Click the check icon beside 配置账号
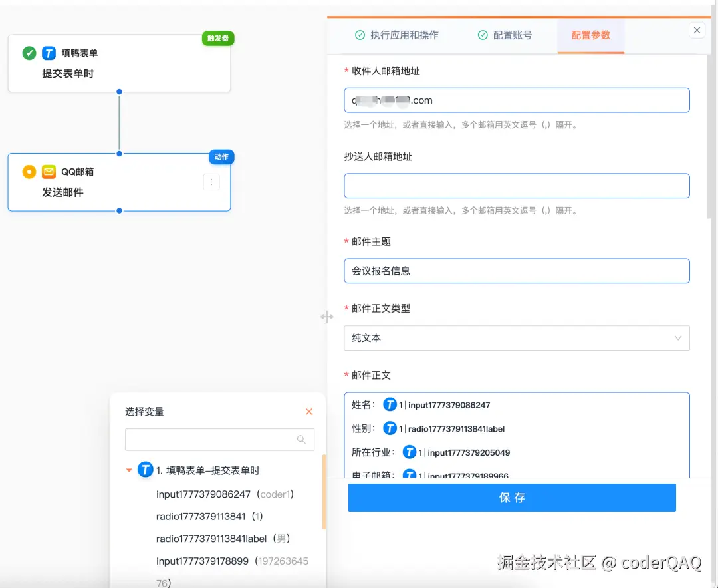This screenshot has width=718, height=588. tap(483, 35)
